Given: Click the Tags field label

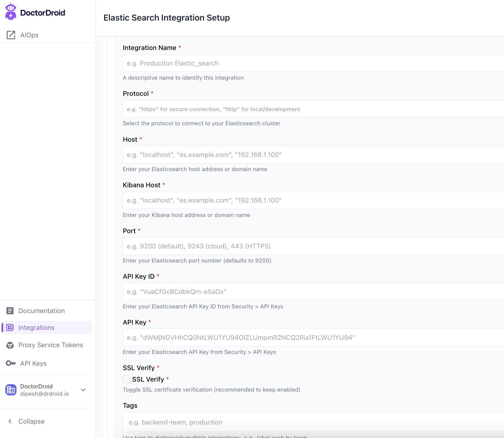Looking at the screenshot, I should pyautogui.click(x=130, y=405).
